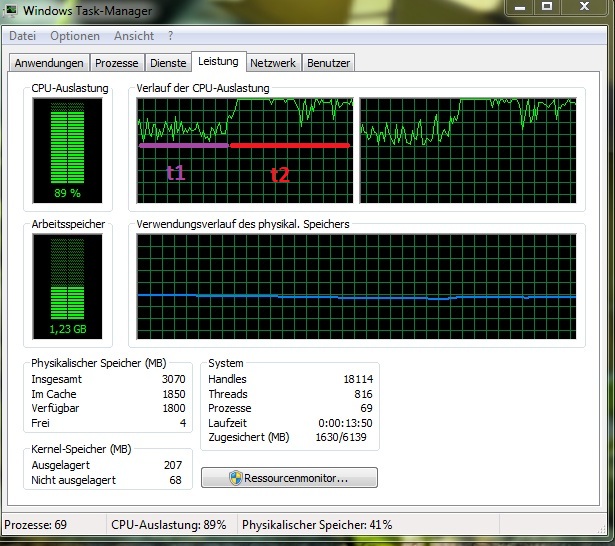Click the Zugesichert value 1630/6139
615x546 pixels.
tap(341, 437)
